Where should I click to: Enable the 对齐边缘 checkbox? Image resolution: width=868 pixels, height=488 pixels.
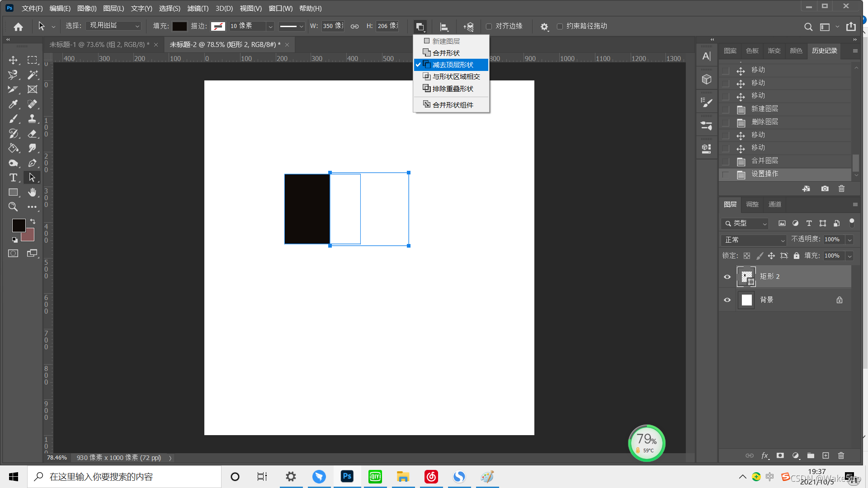point(489,26)
